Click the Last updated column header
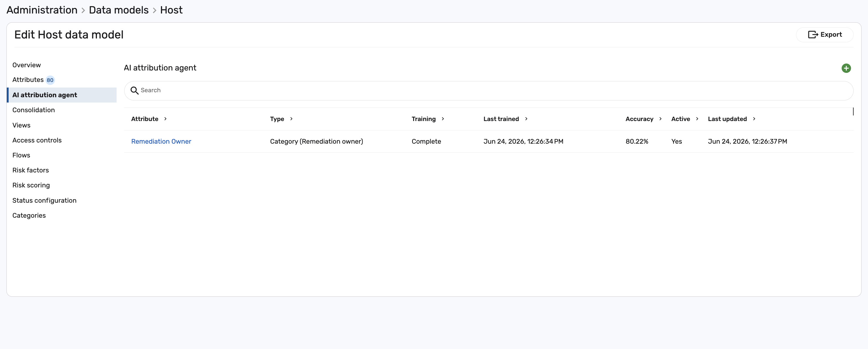This screenshot has height=349, width=868. [x=727, y=119]
